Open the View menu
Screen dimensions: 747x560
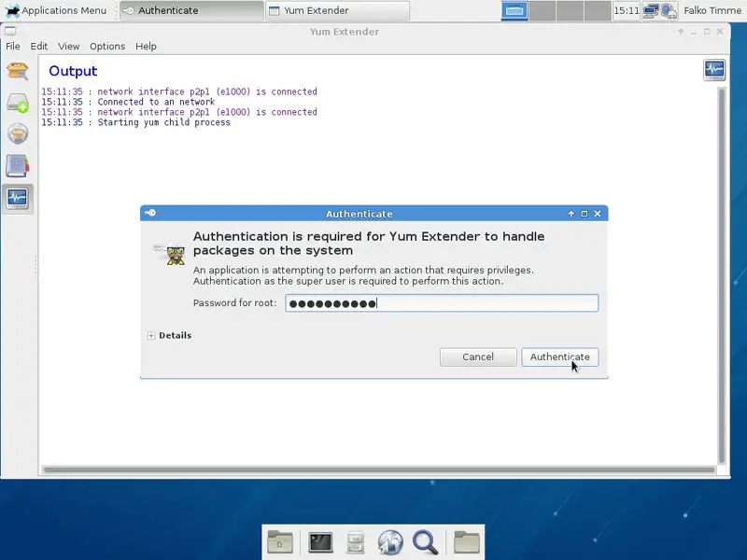[68, 46]
